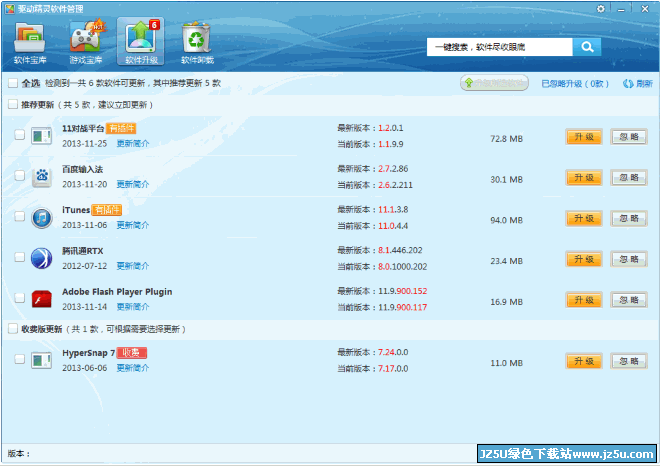Upgrade HyperSnap 7 with 升级 button
This screenshot has height=466, width=660.
click(584, 361)
